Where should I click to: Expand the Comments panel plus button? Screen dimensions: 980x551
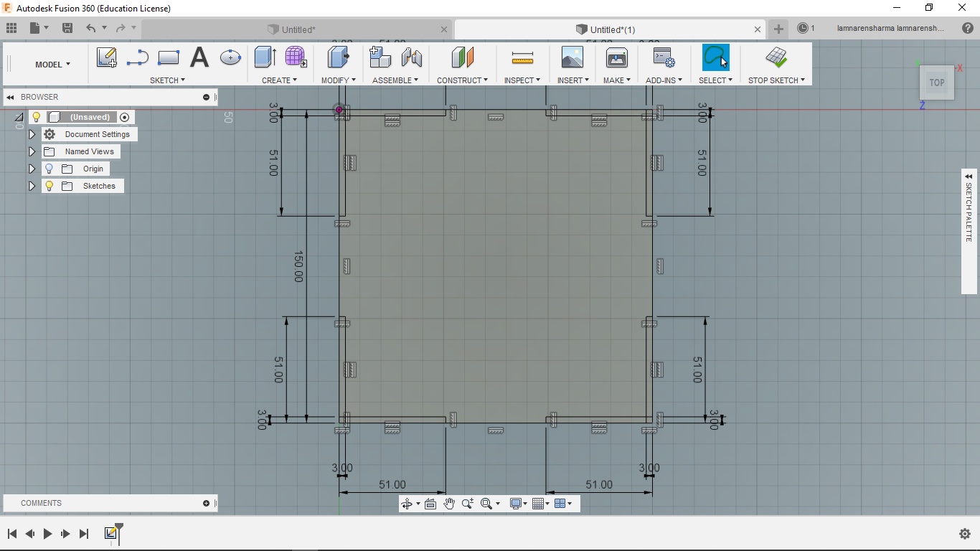[206, 503]
